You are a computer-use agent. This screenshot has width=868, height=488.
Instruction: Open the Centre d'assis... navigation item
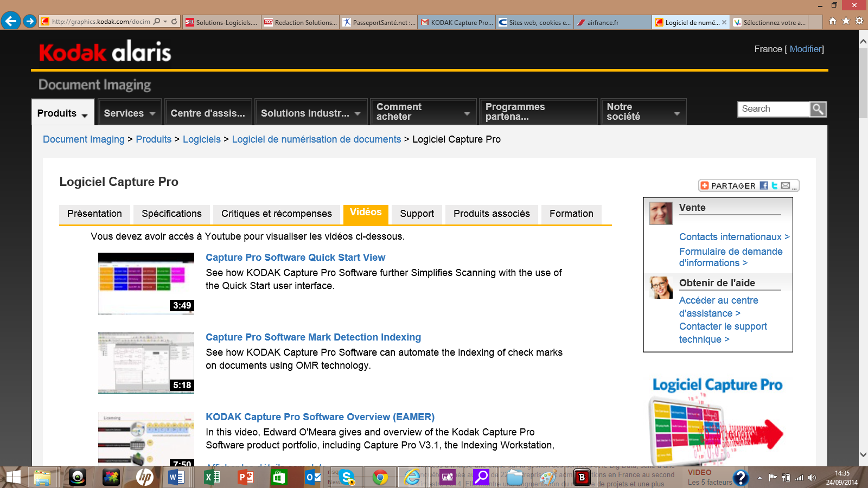[x=208, y=113]
